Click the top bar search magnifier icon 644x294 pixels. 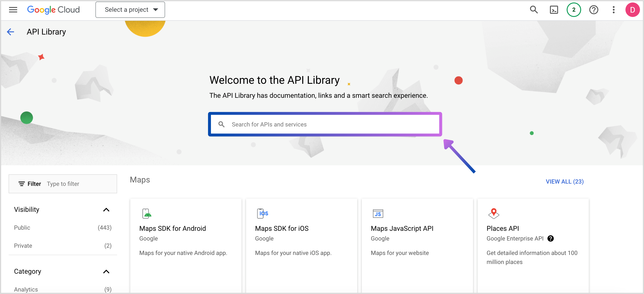(x=533, y=10)
